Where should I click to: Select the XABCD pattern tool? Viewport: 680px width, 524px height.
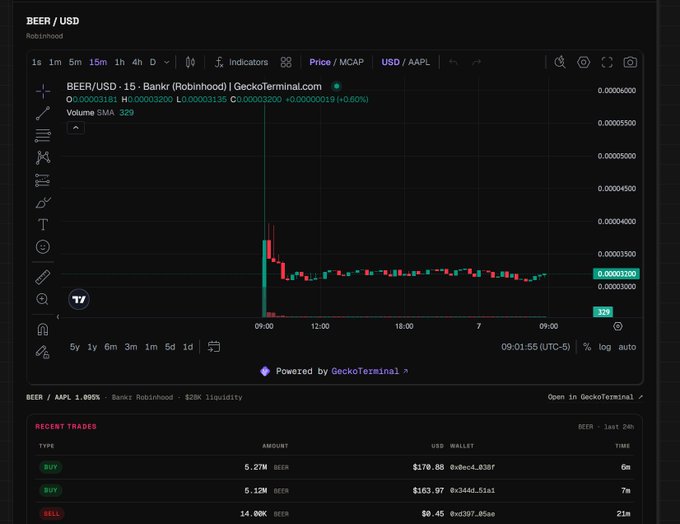coord(43,157)
